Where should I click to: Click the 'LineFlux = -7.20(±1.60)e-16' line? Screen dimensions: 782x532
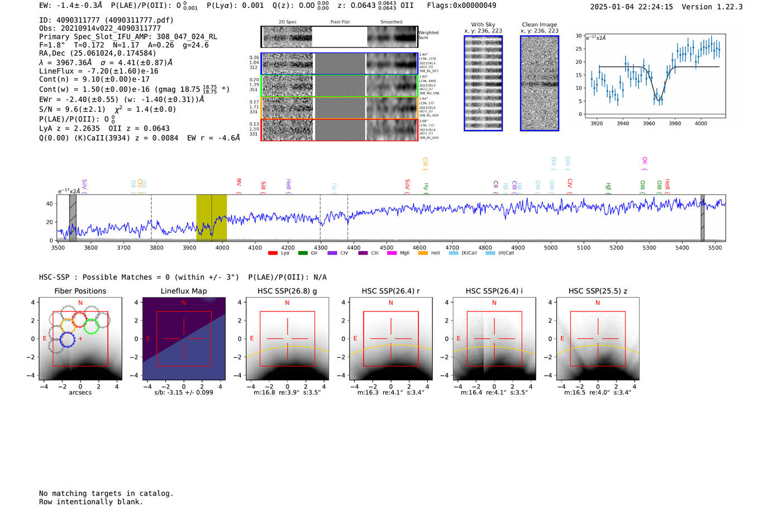(x=99, y=71)
